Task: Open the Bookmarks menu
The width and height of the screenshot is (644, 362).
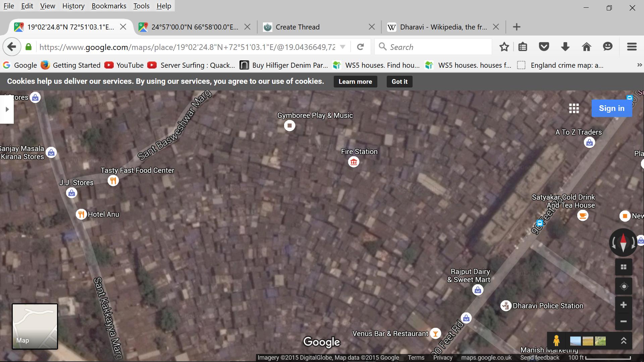Action: point(109,6)
